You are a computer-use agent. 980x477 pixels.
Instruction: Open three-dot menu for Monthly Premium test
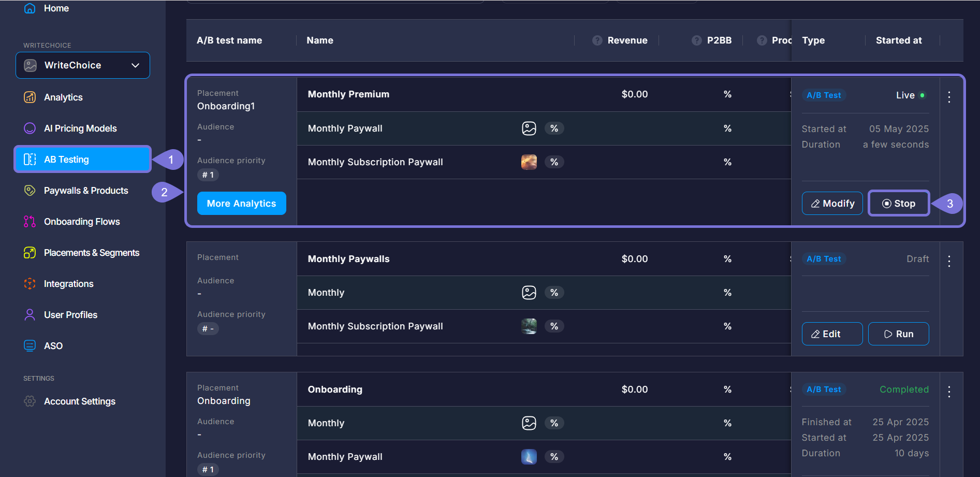949,97
